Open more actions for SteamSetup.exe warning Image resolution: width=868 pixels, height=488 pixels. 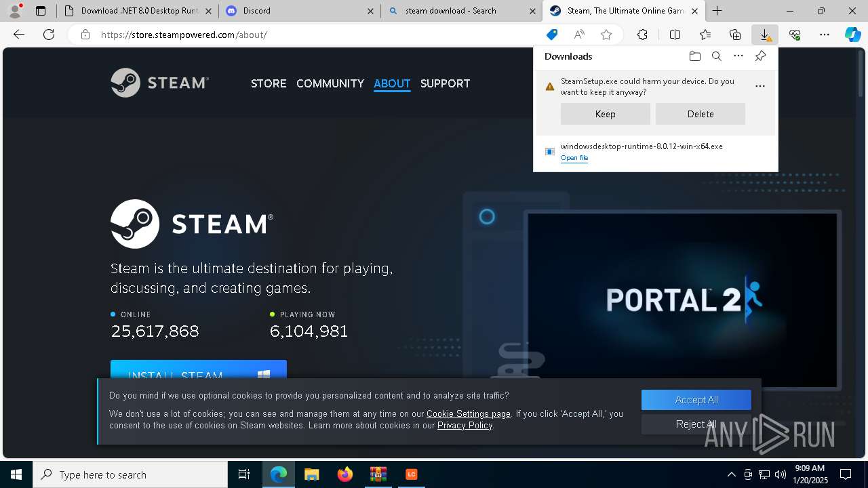[x=760, y=86]
